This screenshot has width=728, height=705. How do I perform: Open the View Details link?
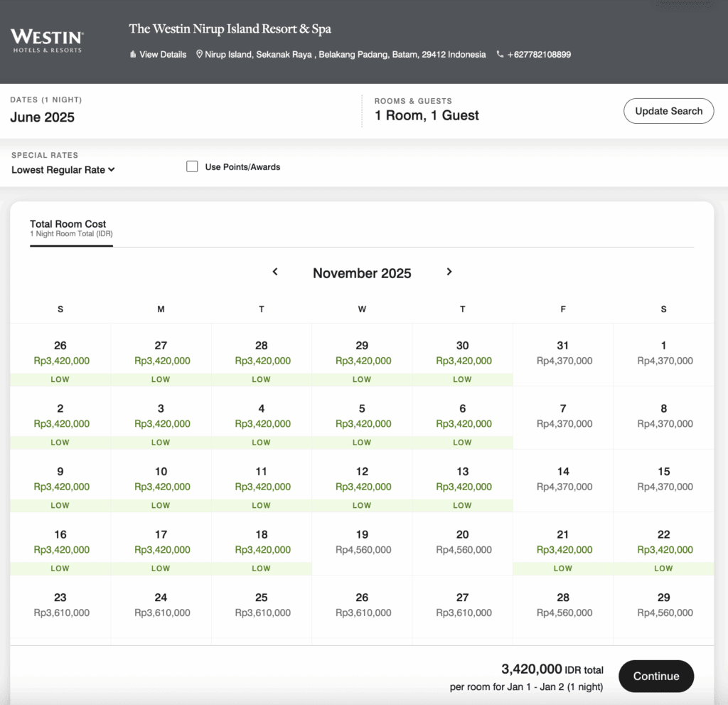click(163, 55)
